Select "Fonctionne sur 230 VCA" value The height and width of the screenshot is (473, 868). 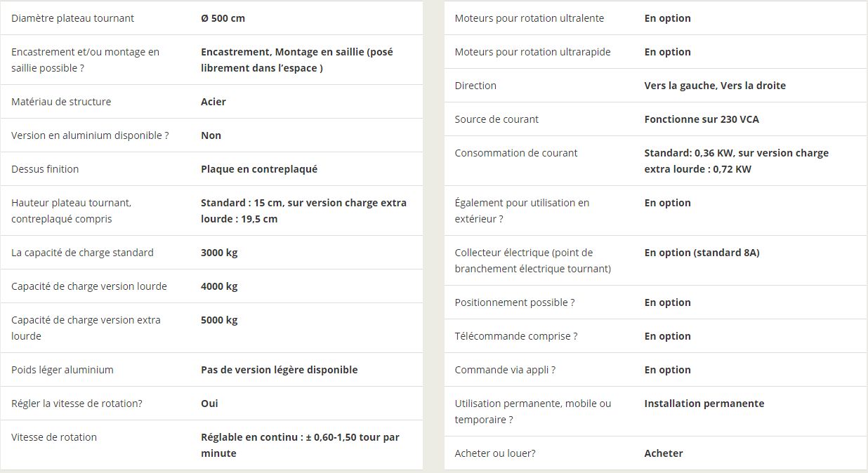(x=702, y=119)
